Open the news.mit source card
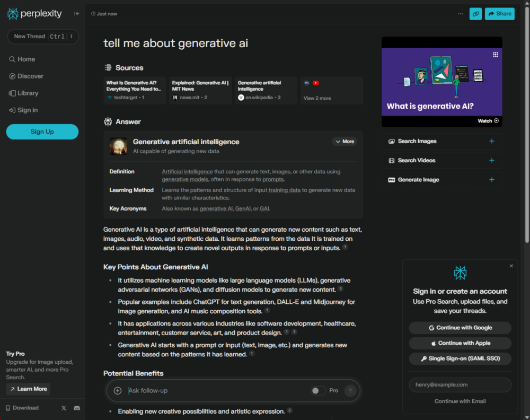Screen dimensions: 530x420 point(200,90)
